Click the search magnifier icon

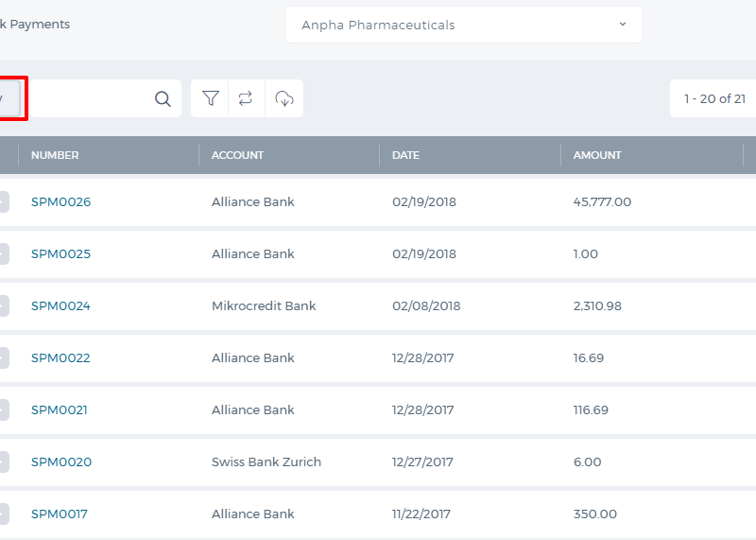click(163, 99)
